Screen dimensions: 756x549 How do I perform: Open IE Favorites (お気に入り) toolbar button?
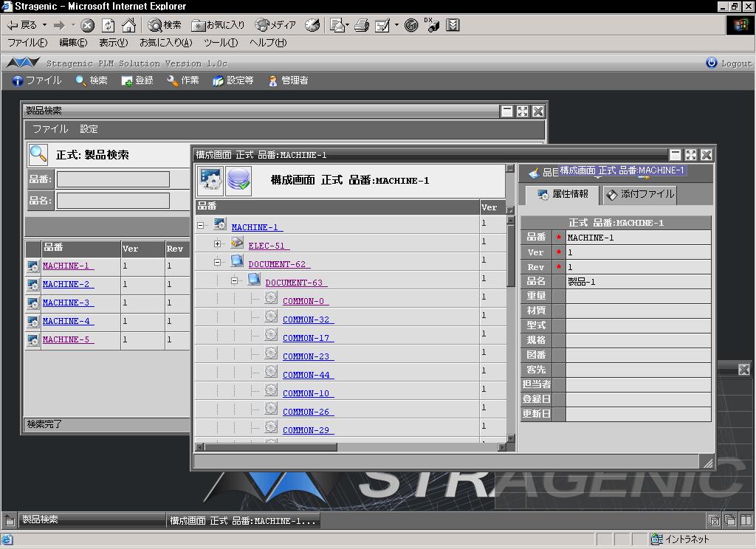coord(218,25)
